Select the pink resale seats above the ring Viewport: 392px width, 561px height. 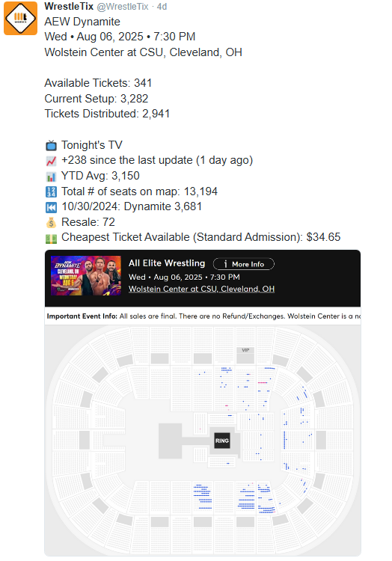click(263, 382)
